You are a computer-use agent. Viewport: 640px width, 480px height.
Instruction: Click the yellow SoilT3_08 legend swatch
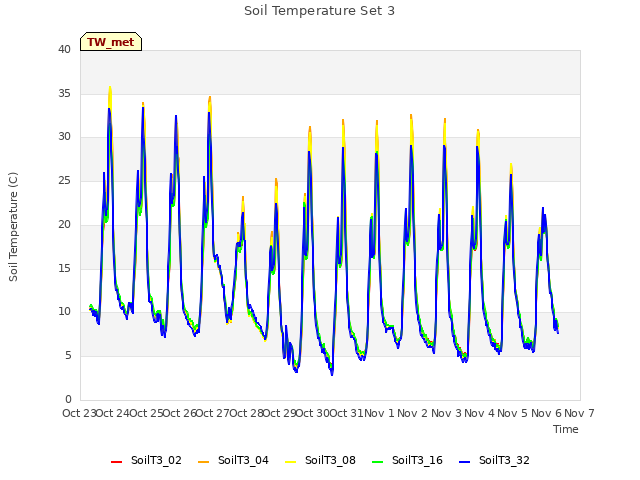(x=290, y=462)
